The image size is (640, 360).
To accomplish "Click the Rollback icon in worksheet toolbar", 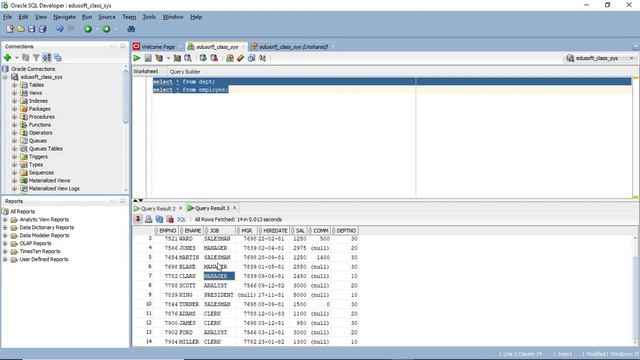I will click(214, 58).
